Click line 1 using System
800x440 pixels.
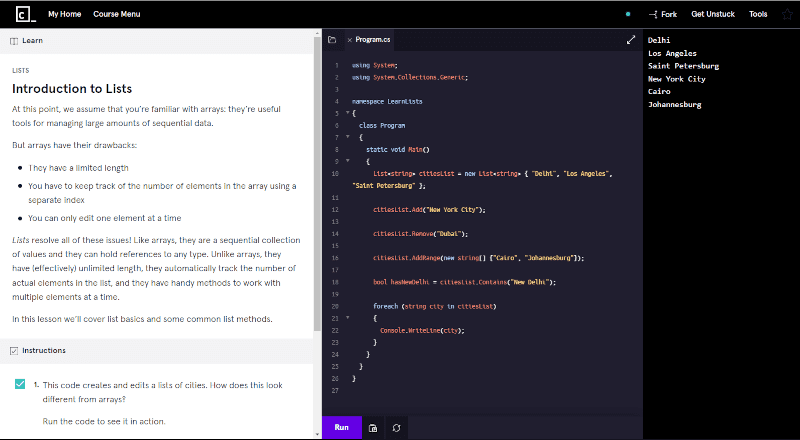point(374,65)
